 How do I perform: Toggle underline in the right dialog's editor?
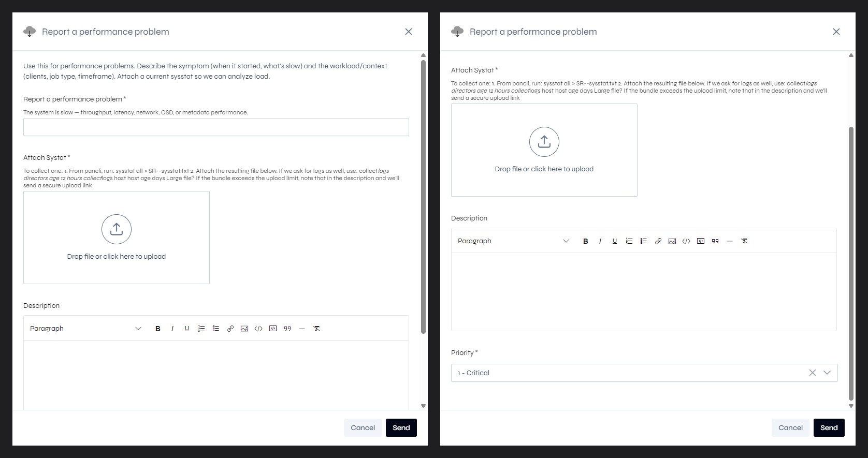[615, 241]
